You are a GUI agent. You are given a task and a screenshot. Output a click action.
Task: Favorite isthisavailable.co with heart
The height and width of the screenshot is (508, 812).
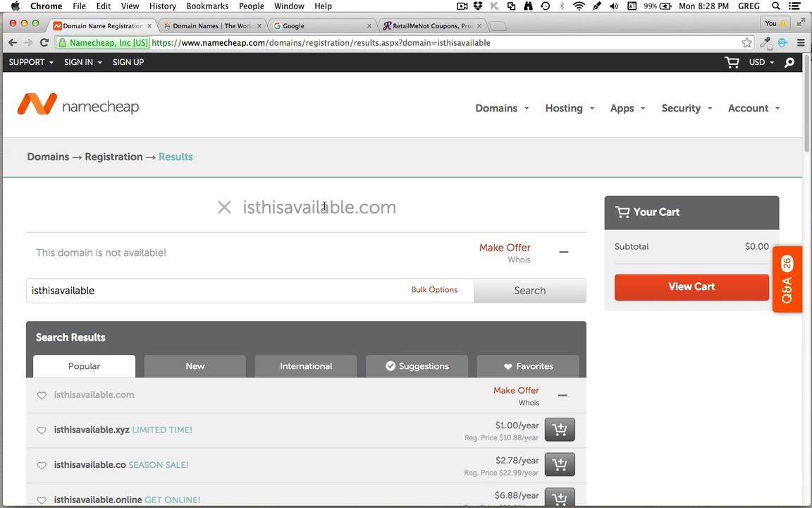(x=42, y=466)
